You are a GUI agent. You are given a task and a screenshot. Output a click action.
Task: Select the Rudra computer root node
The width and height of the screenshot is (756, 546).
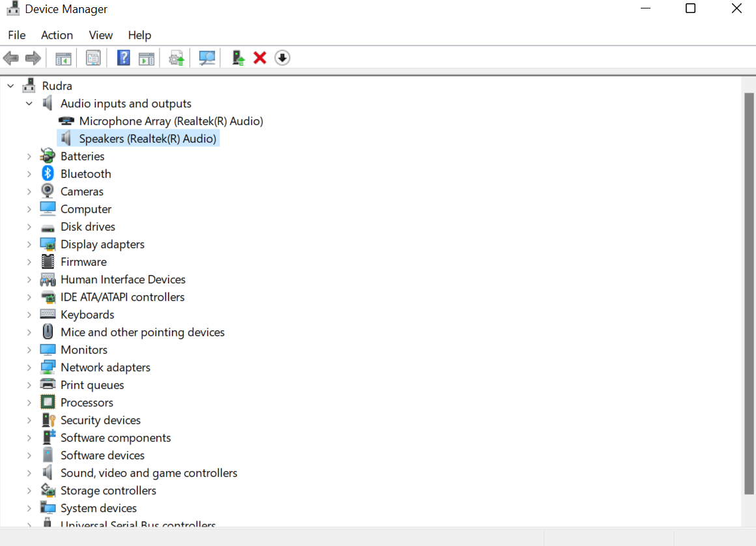point(57,85)
